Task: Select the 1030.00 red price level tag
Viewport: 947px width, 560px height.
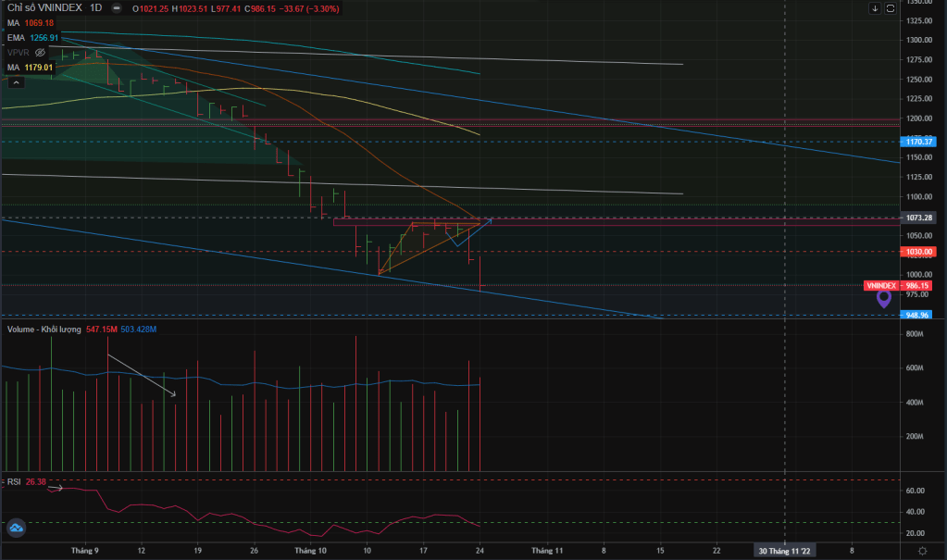Action: (919, 251)
